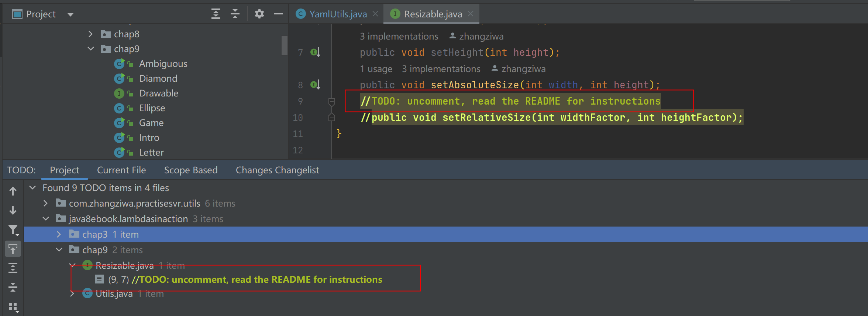Click the Expand All icon in Project toolbar
The height and width of the screenshot is (316, 868).
pyautogui.click(x=216, y=14)
